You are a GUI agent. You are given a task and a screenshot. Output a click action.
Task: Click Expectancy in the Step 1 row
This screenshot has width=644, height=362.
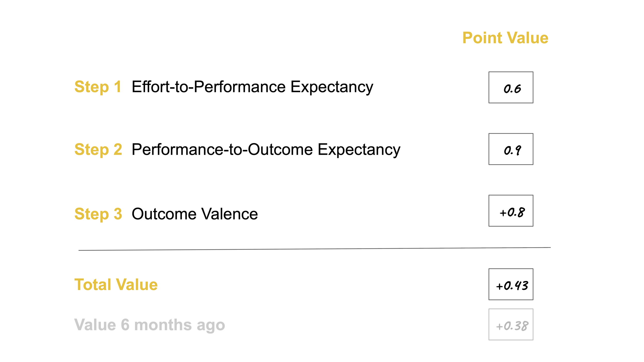(x=332, y=88)
